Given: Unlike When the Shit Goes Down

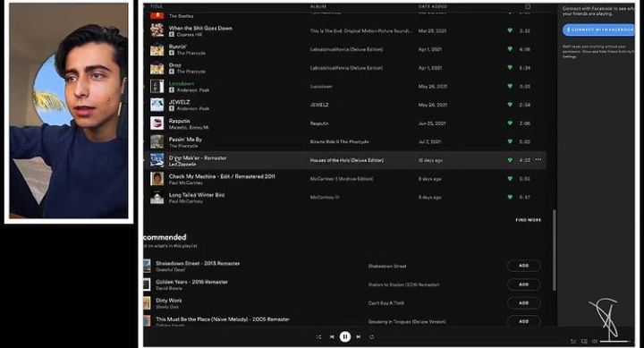Looking at the screenshot, I should point(510,30).
